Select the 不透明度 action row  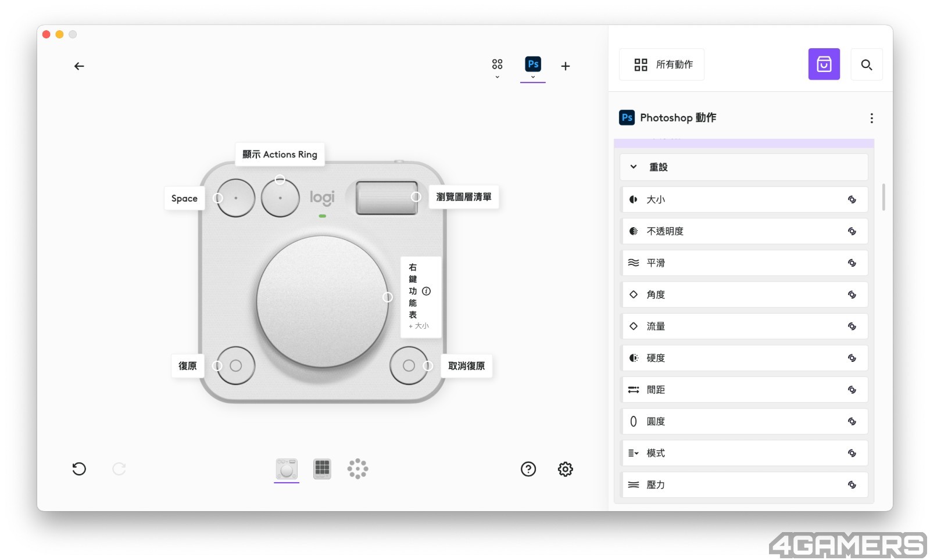[x=745, y=231]
